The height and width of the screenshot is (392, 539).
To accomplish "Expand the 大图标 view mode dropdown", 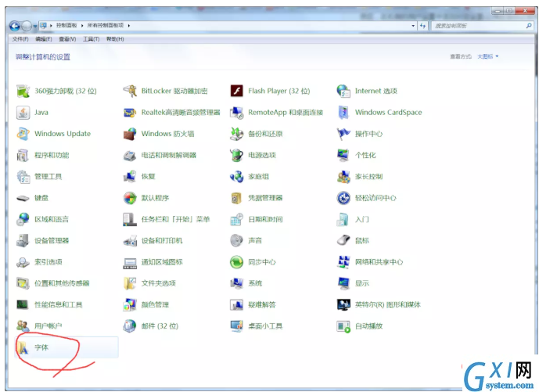I will point(487,56).
